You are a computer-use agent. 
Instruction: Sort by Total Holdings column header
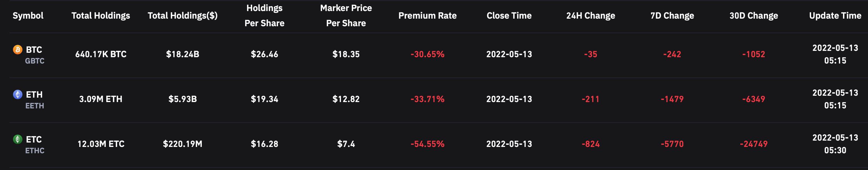[x=100, y=16]
